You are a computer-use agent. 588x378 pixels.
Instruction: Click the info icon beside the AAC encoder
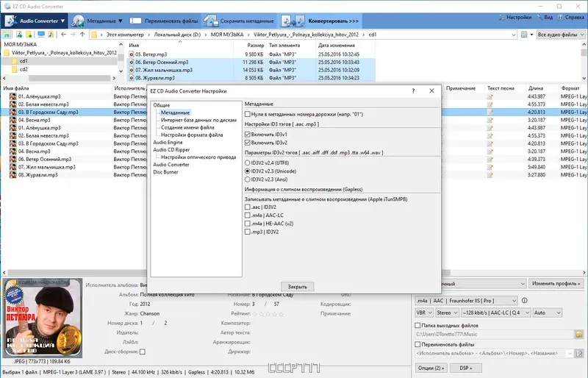(525, 301)
